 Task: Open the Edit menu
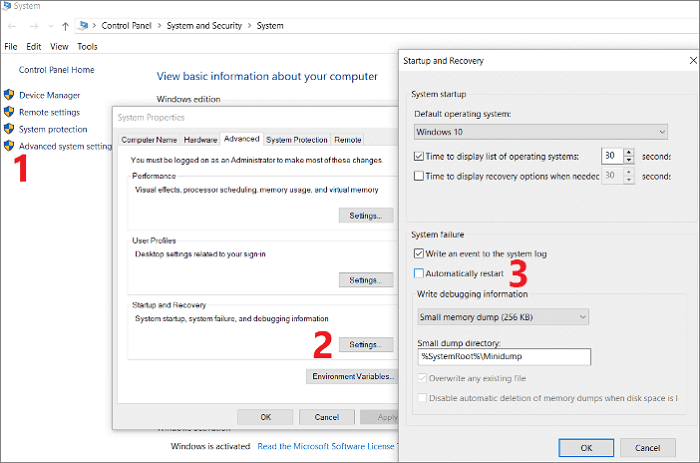tap(33, 46)
